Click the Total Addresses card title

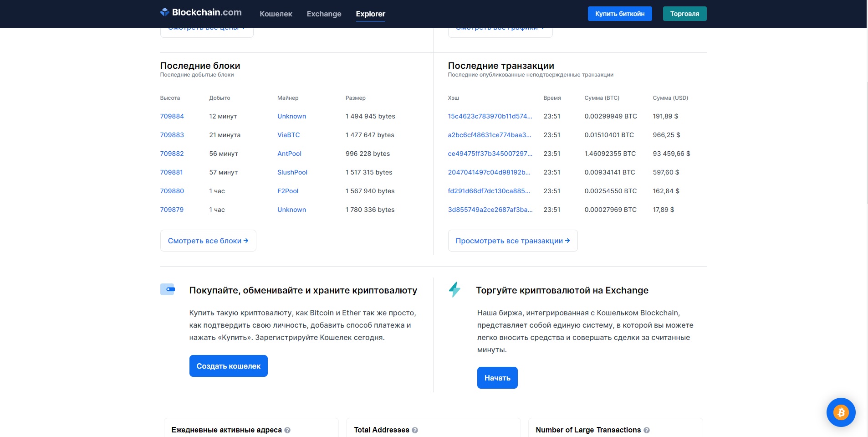pos(382,430)
